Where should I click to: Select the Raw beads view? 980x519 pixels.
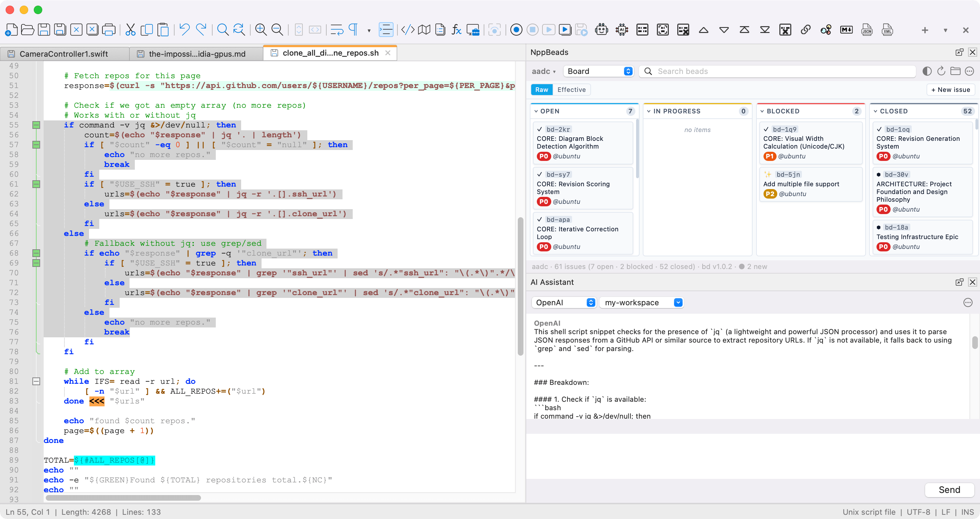pos(541,90)
